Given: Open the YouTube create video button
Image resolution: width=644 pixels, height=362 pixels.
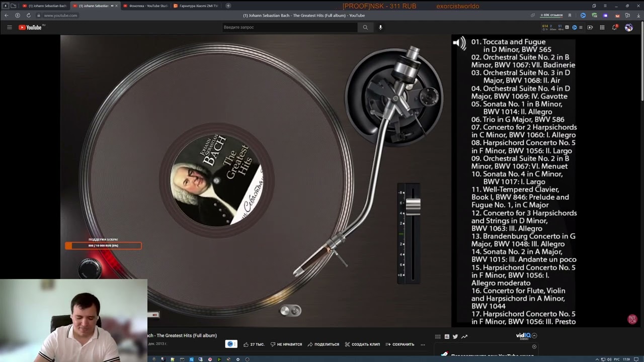Looking at the screenshot, I should pyautogui.click(x=590, y=27).
